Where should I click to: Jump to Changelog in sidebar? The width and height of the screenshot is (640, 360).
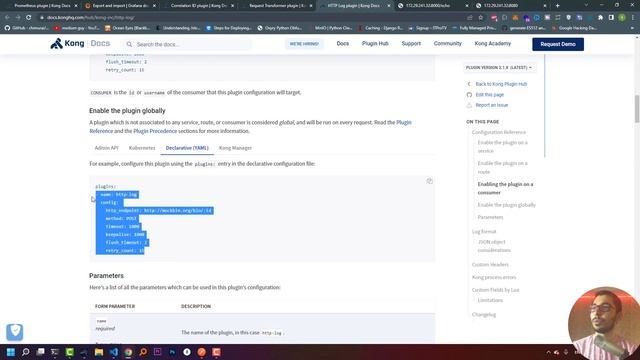[484, 315]
